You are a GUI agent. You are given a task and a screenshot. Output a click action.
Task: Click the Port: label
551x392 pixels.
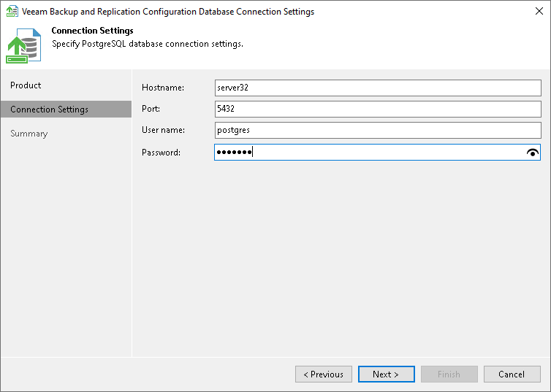[x=151, y=109]
